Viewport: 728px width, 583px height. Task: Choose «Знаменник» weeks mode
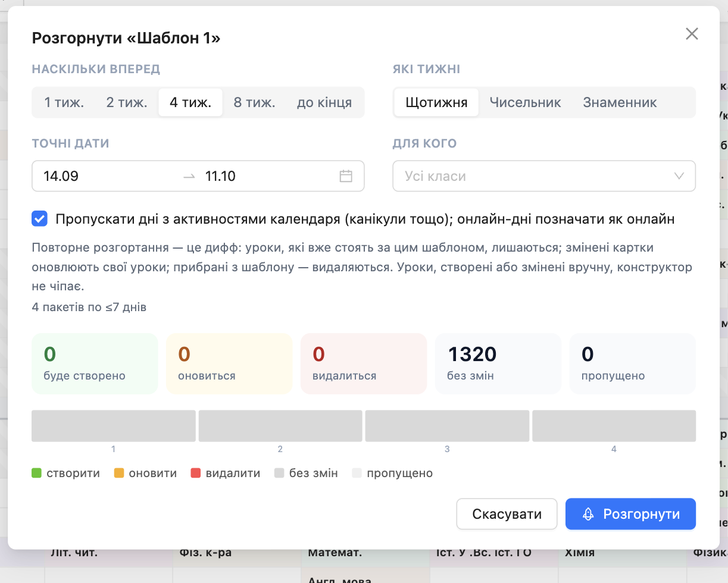(x=620, y=102)
